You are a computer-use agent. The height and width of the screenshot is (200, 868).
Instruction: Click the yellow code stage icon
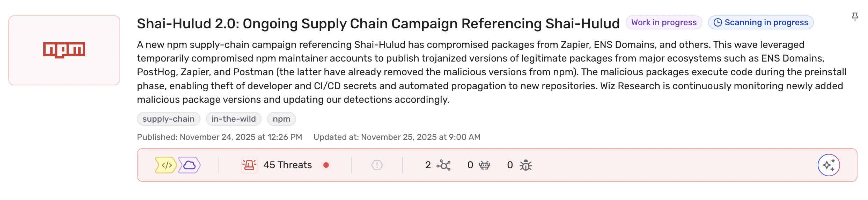point(166,165)
